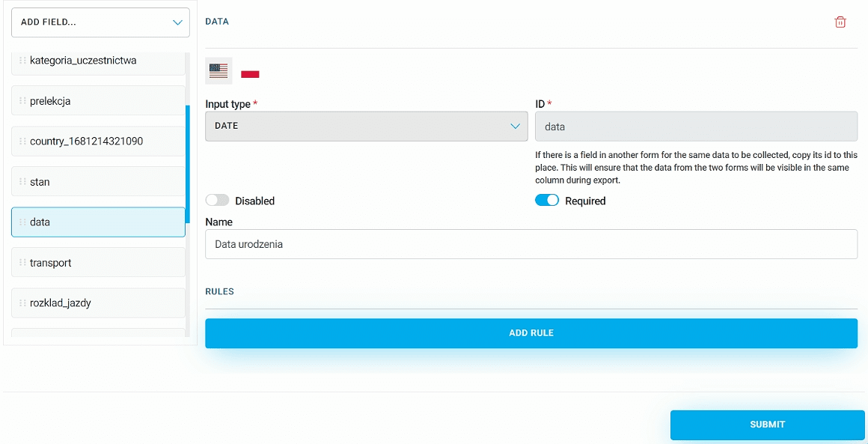Click the drag handle beside stan
868x444 pixels.
[x=22, y=182]
